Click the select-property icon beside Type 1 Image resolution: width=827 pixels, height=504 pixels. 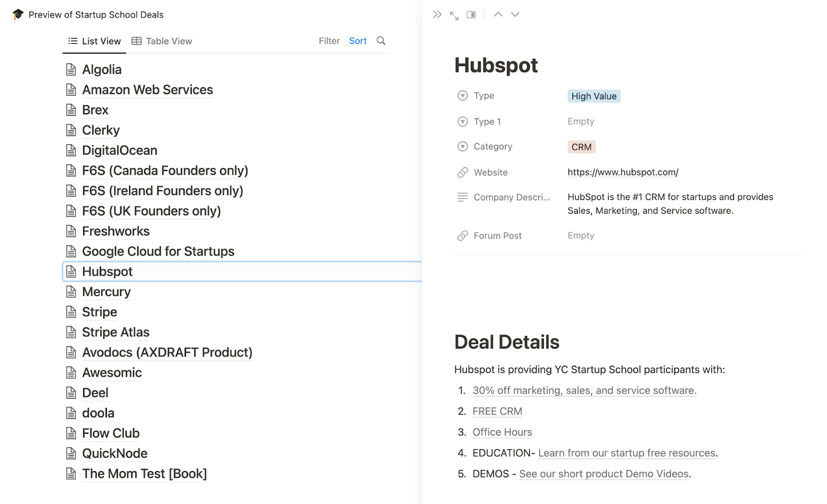(x=463, y=121)
